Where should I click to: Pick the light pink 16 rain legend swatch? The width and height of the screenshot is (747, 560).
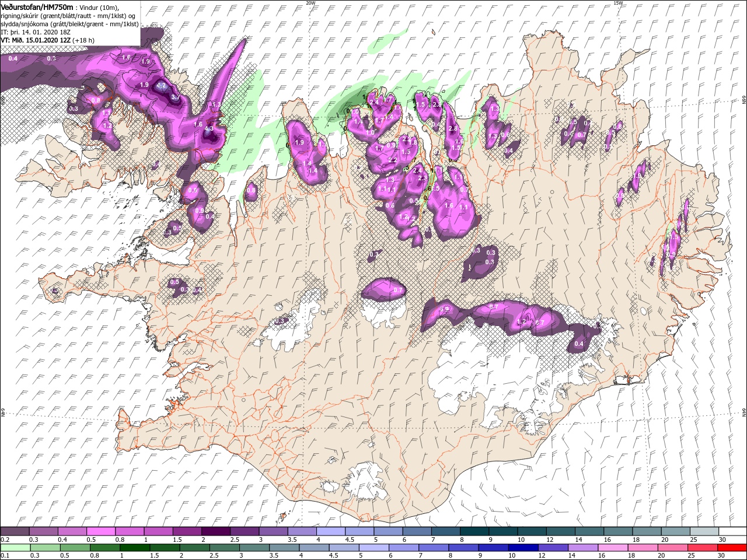point(613,548)
